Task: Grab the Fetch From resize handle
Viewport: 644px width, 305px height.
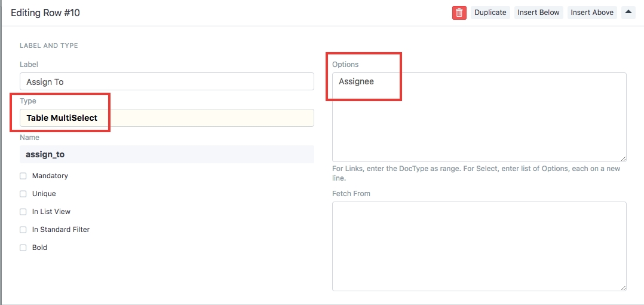Action: click(x=623, y=288)
